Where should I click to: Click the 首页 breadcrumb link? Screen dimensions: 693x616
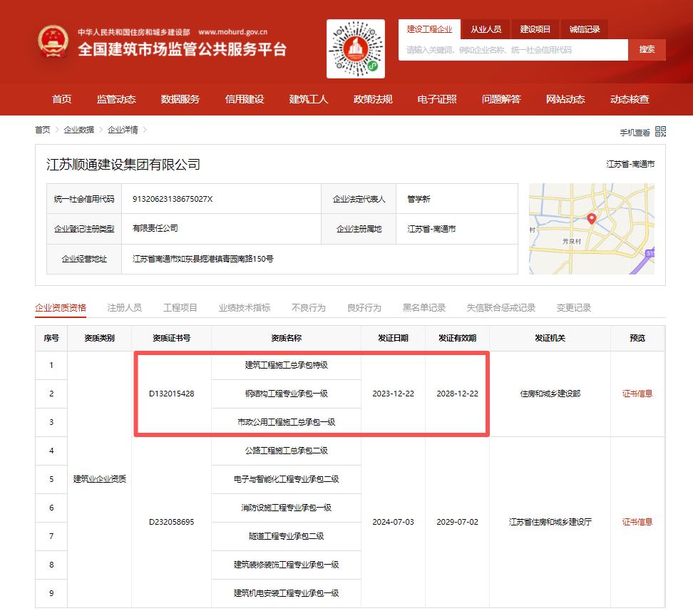click(x=43, y=130)
